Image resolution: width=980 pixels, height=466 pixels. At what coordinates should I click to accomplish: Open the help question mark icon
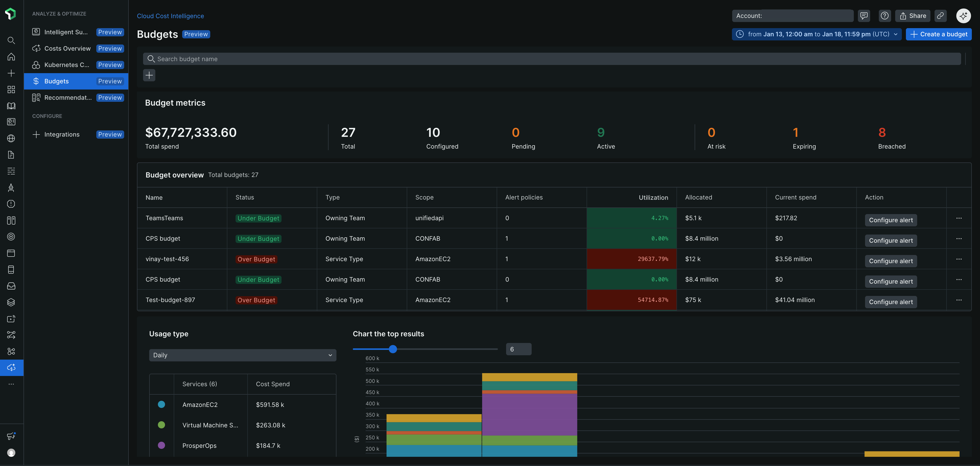click(884, 16)
